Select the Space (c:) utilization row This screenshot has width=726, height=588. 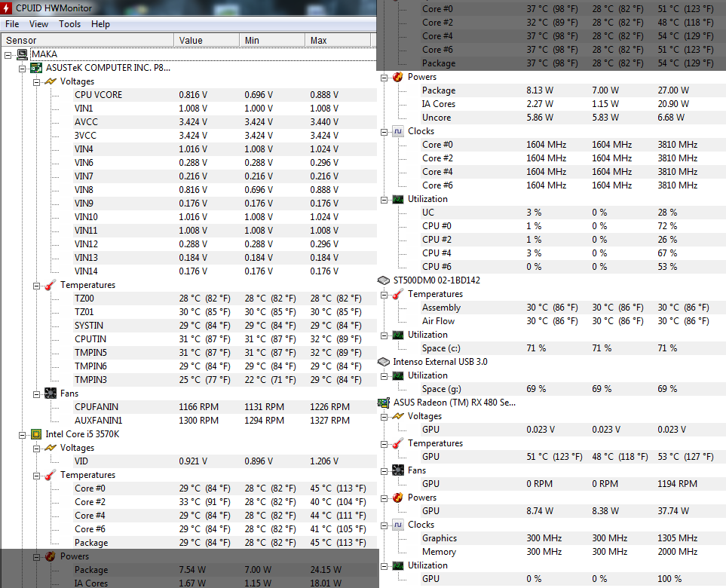click(x=573, y=348)
